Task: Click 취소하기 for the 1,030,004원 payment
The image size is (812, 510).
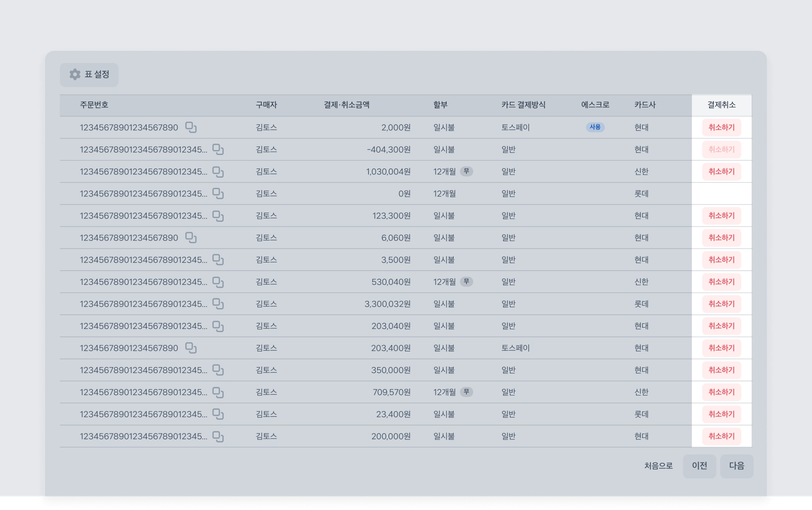Action: pyautogui.click(x=721, y=172)
